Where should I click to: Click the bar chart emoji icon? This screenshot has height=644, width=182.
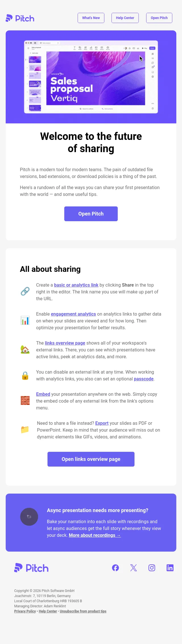(25, 320)
